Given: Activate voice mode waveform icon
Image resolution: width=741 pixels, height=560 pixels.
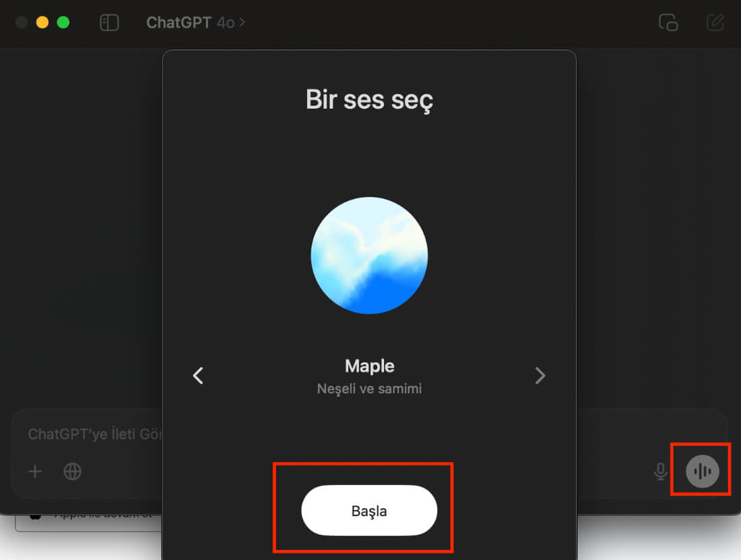Looking at the screenshot, I should click(703, 471).
